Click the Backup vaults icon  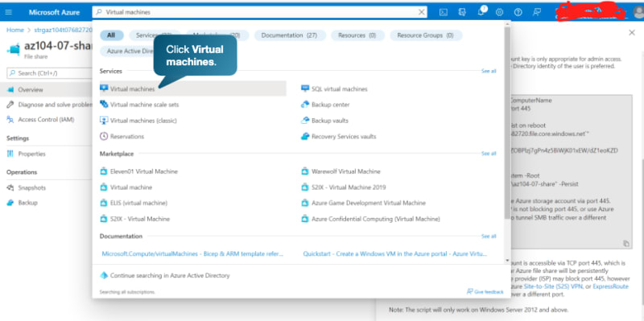pos(305,120)
